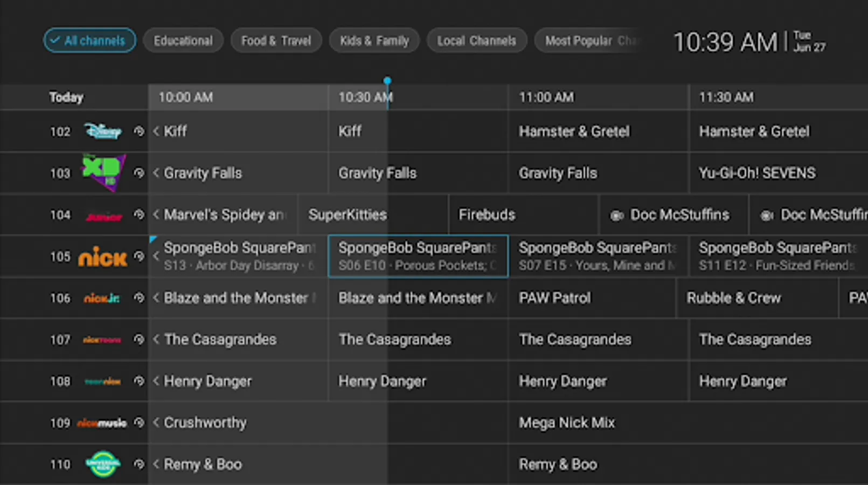Select Henry Danger at 10:30 AM
This screenshot has height=485, width=868.
click(418, 381)
